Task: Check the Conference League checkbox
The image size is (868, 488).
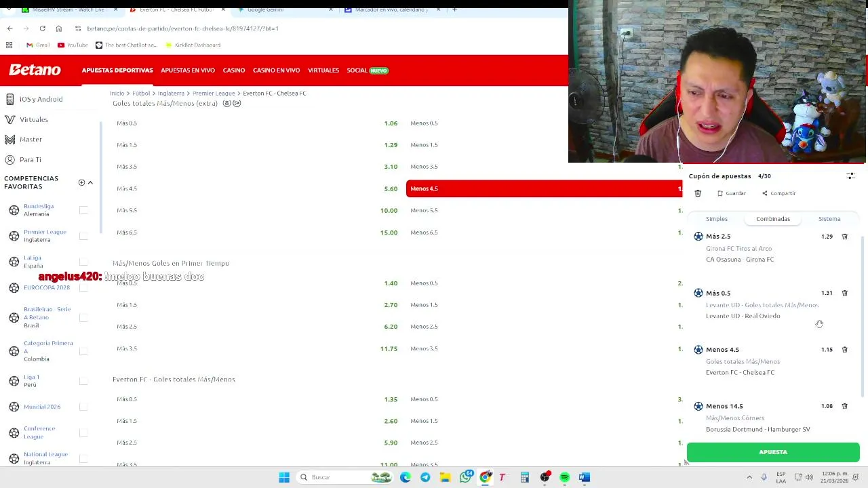Action: 83,432
